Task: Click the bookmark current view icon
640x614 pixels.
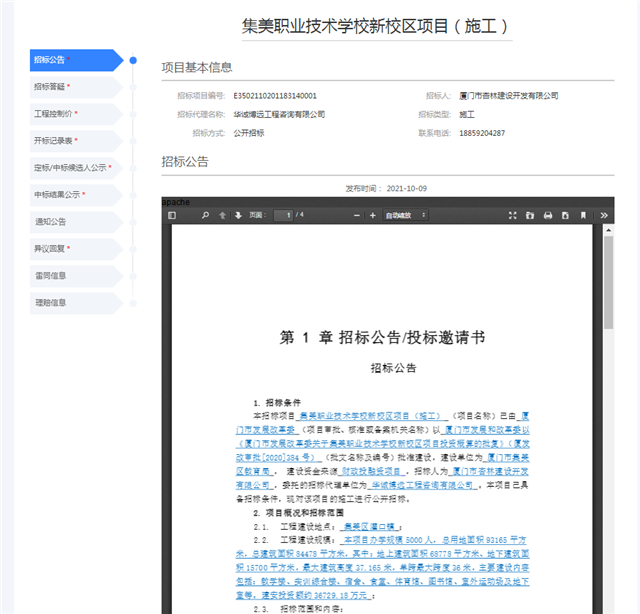Action: coord(583,215)
